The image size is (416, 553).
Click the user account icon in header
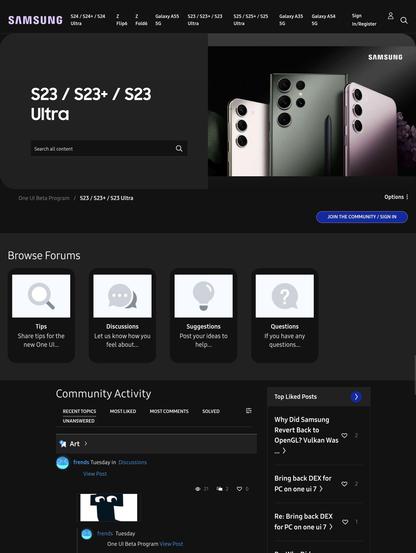391,16
